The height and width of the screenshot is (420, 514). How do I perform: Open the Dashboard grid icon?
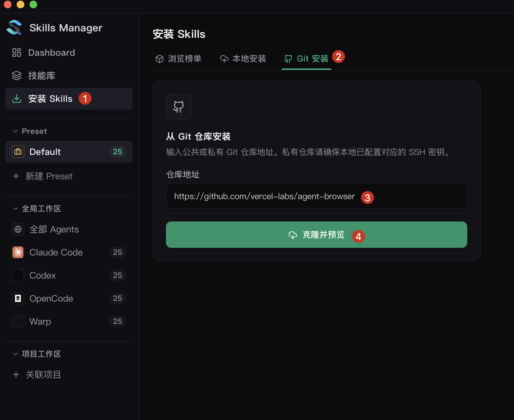click(x=17, y=52)
